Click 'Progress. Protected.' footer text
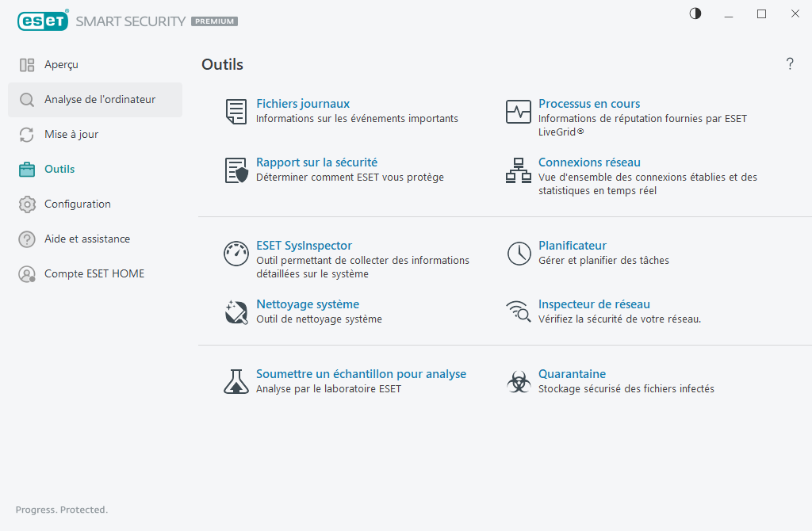The width and height of the screenshot is (812, 531). coord(62,510)
